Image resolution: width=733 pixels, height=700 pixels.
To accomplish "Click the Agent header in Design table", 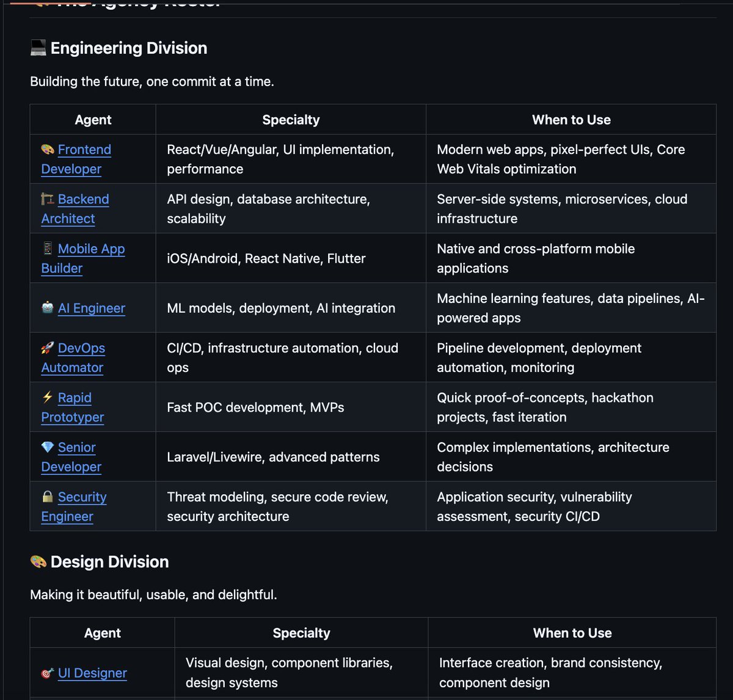I will pyautogui.click(x=103, y=633).
